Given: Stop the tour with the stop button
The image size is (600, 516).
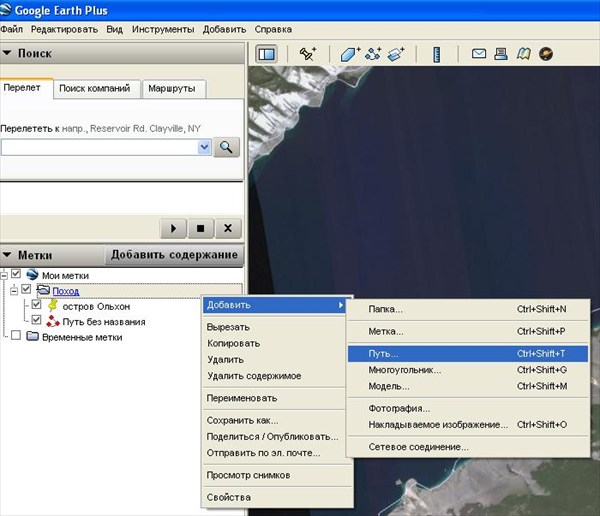Looking at the screenshot, I should (200, 229).
